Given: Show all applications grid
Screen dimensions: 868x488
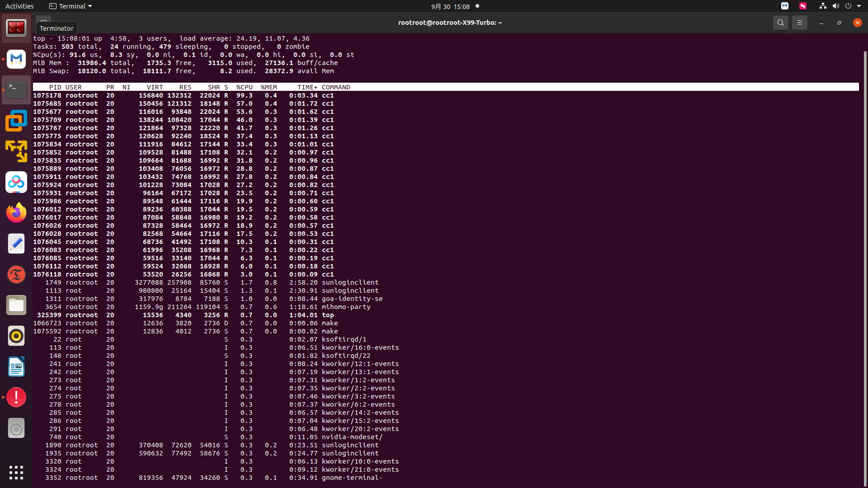Looking at the screenshot, I should pos(16,473).
